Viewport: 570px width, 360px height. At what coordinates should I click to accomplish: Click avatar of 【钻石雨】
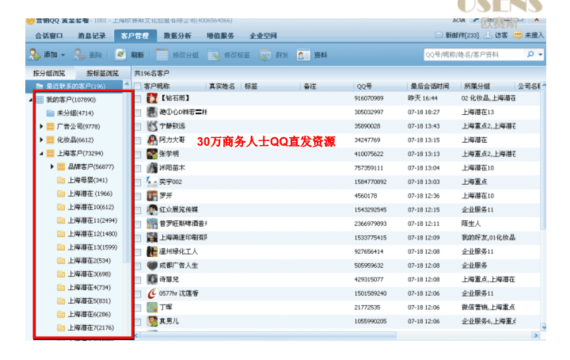[152, 98]
